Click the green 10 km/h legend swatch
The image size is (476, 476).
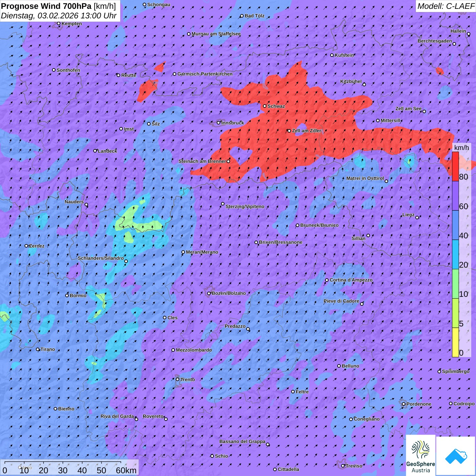[455, 284]
